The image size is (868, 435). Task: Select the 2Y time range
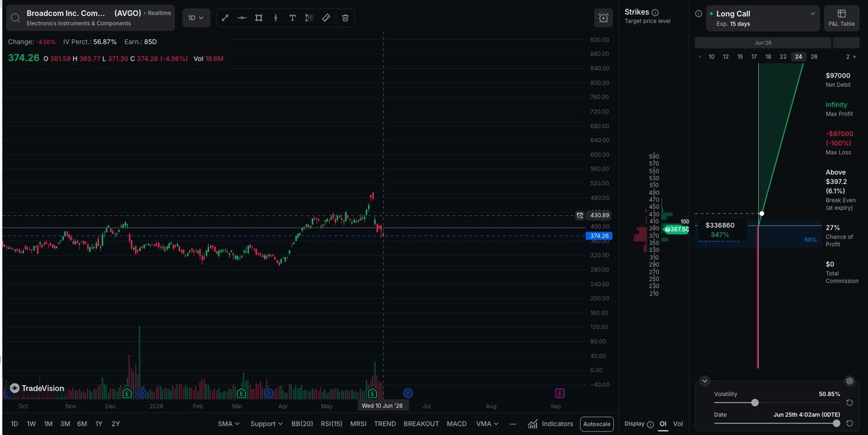point(116,424)
